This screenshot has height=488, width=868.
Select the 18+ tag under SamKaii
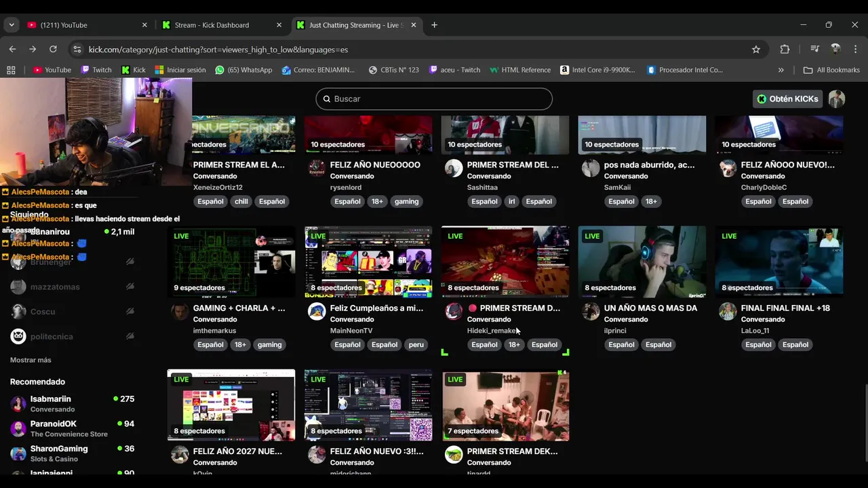[x=650, y=201]
